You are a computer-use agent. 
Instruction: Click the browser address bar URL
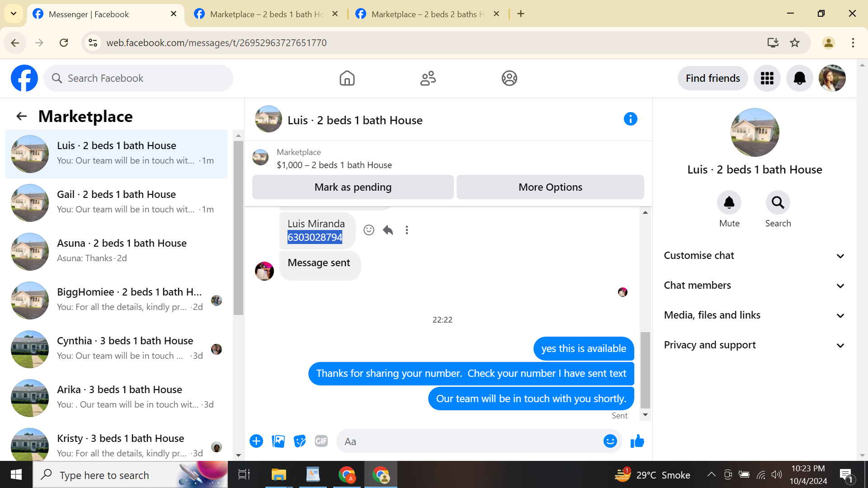coord(216,42)
